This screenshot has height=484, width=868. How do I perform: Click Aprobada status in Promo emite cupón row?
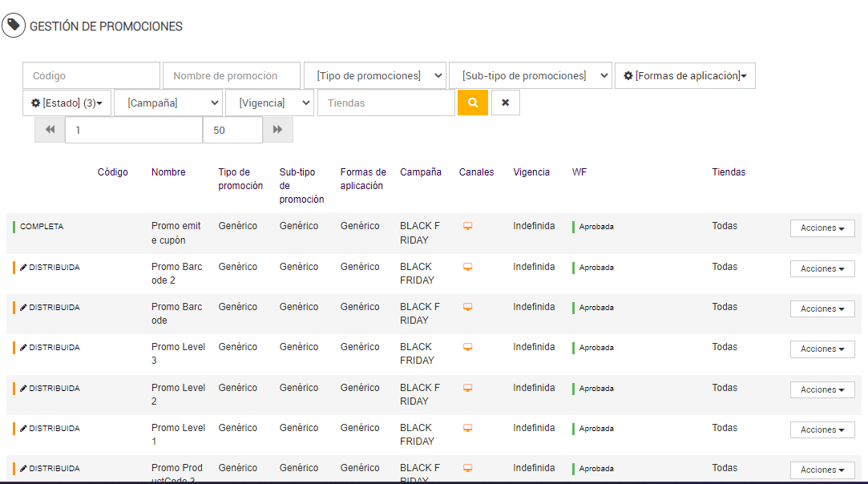coord(596,227)
